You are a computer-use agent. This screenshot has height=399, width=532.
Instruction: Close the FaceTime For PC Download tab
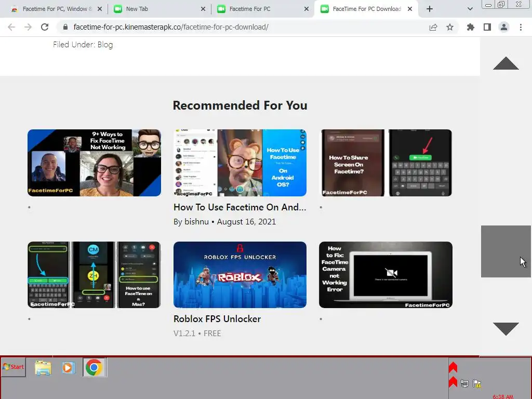tap(410, 9)
